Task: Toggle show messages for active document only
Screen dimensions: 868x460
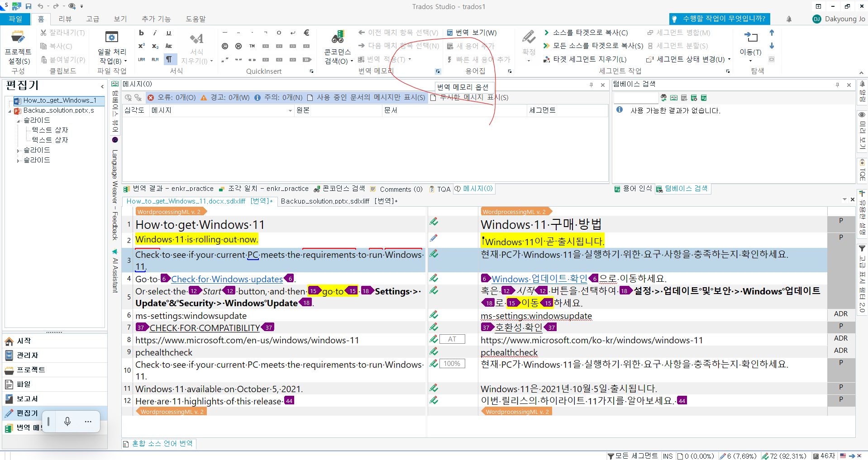Action: 366,98
